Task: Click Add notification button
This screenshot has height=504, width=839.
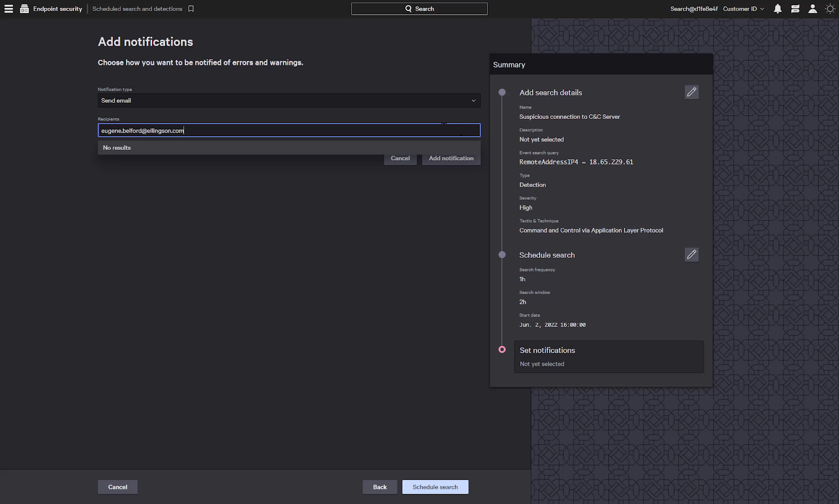Action: click(x=451, y=158)
